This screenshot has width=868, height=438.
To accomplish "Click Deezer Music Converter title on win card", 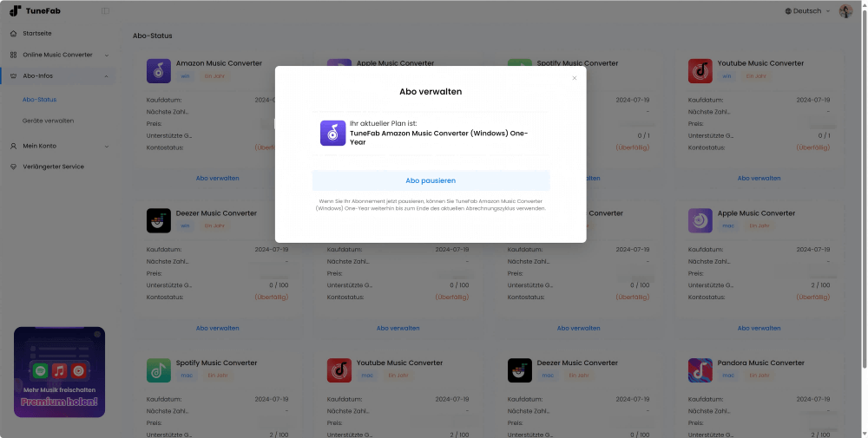I will pyautogui.click(x=216, y=213).
